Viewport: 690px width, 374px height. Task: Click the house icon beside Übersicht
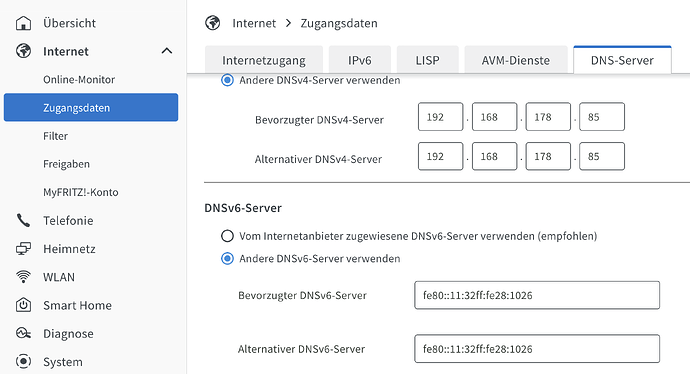click(x=23, y=23)
